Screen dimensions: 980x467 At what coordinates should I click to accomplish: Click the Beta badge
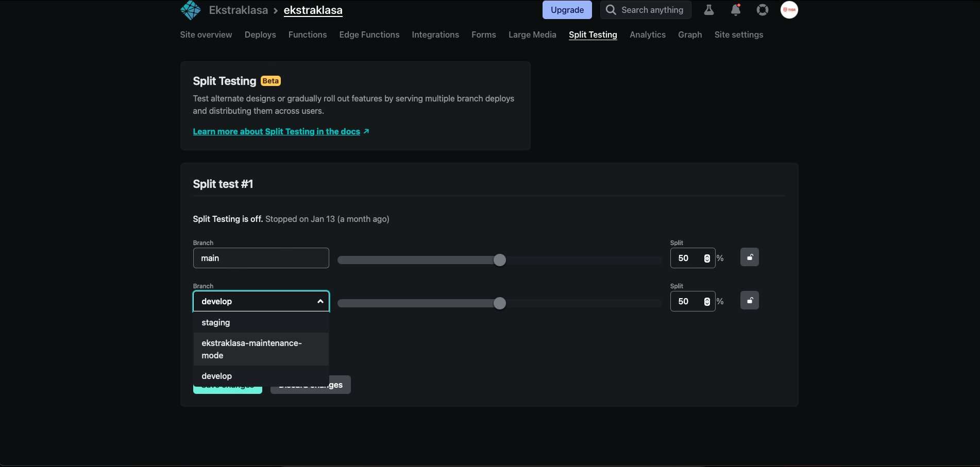click(x=271, y=81)
